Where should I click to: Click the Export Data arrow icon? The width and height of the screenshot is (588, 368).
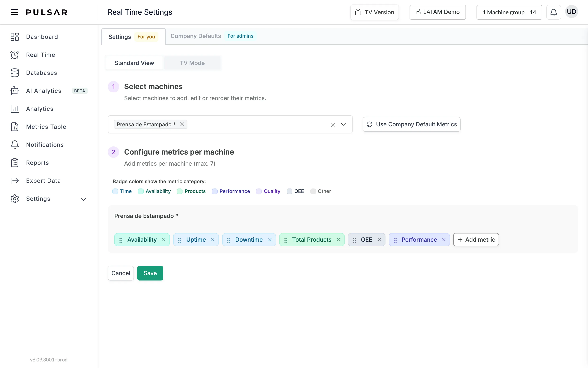pos(14,181)
